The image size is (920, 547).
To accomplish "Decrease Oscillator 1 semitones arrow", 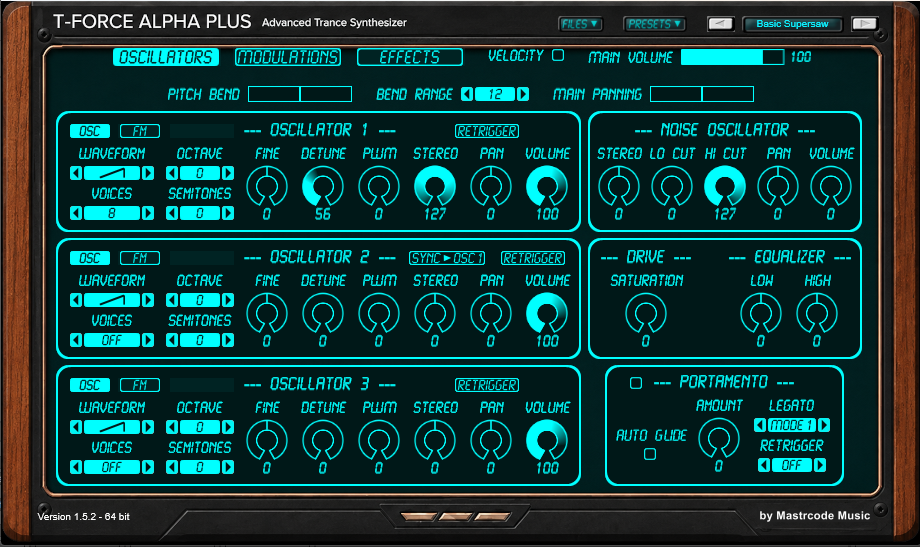I will coord(172,213).
